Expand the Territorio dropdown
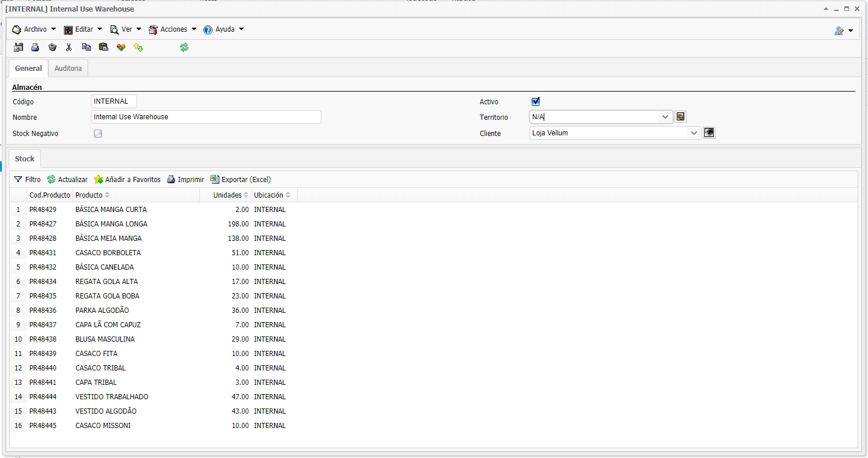This screenshot has width=868, height=458. tap(665, 117)
